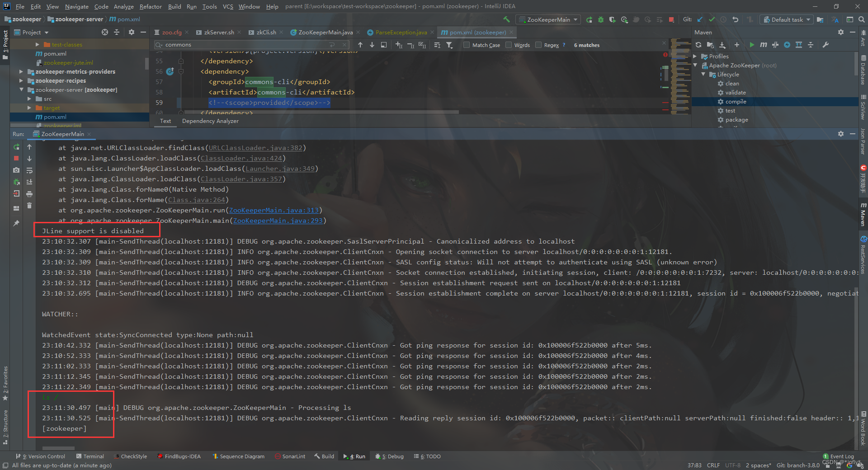Screen dimensions: 868x470
Task: Open the Terminal tool window tab
Action: (x=90, y=456)
